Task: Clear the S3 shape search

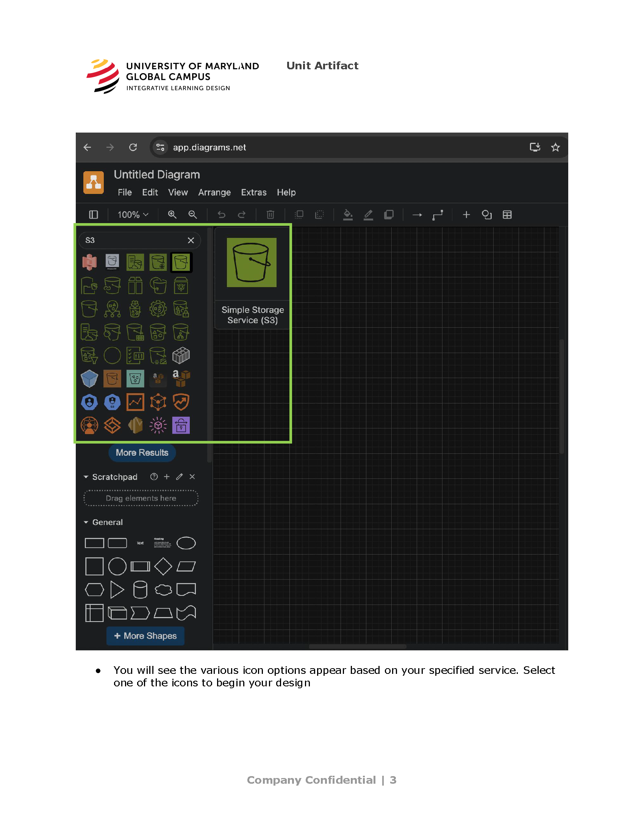Action: pyautogui.click(x=191, y=241)
